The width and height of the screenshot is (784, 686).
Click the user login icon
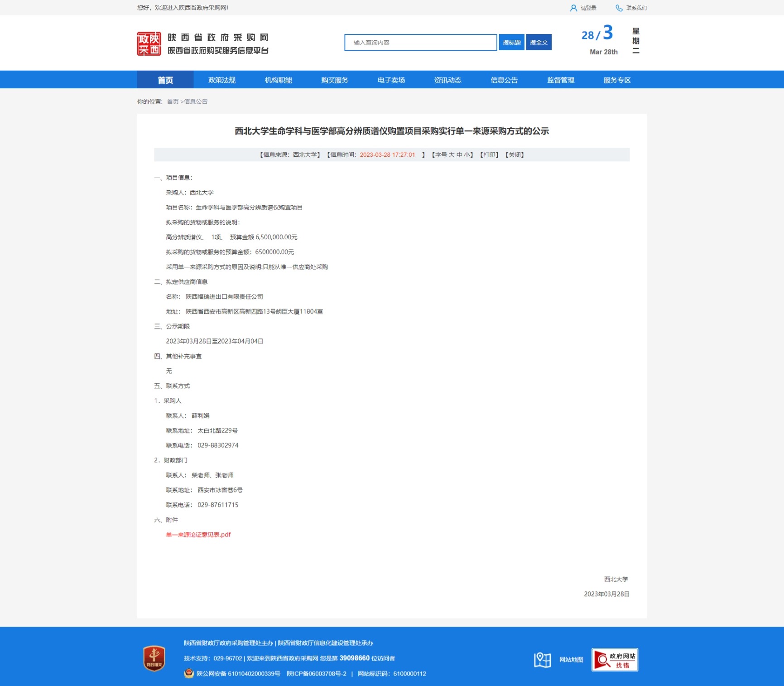(x=573, y=8)
